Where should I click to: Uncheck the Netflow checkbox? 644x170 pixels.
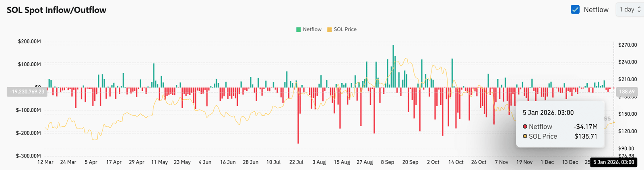click(575, 10)
